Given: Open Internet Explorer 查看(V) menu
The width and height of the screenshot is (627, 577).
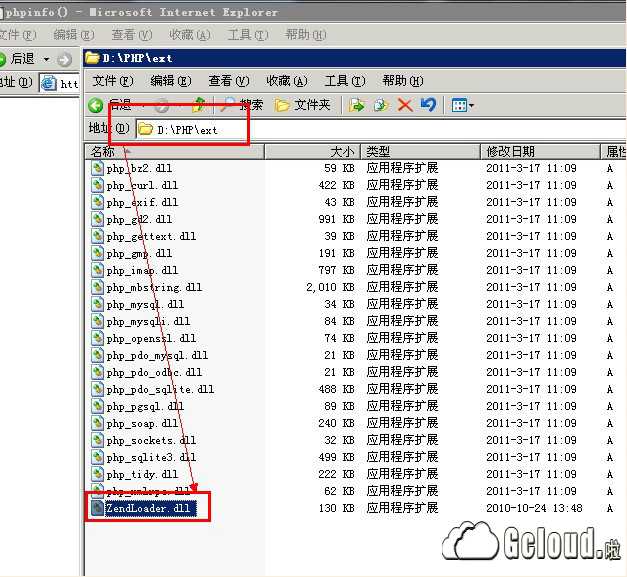Looking at the screenshot, I should tap(132, 35).
